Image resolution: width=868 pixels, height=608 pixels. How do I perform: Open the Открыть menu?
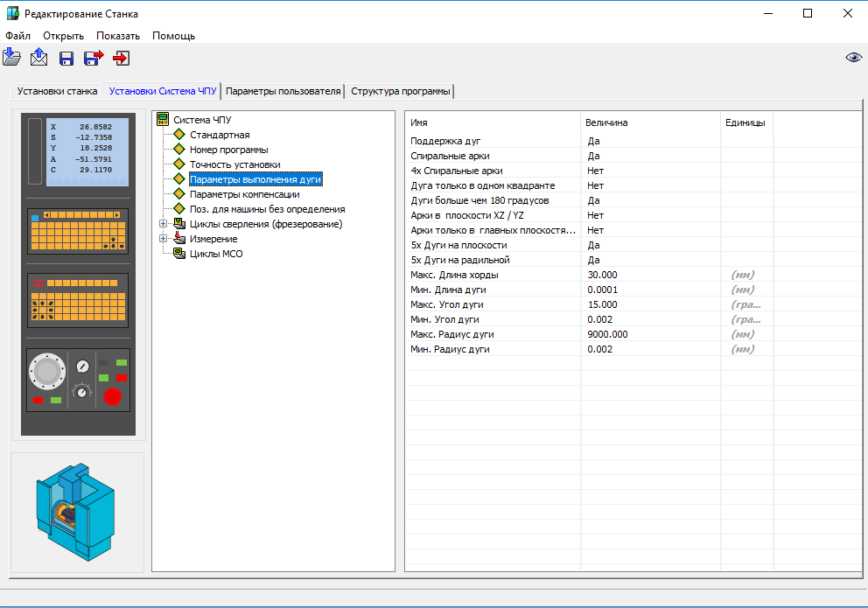[64, 35]
